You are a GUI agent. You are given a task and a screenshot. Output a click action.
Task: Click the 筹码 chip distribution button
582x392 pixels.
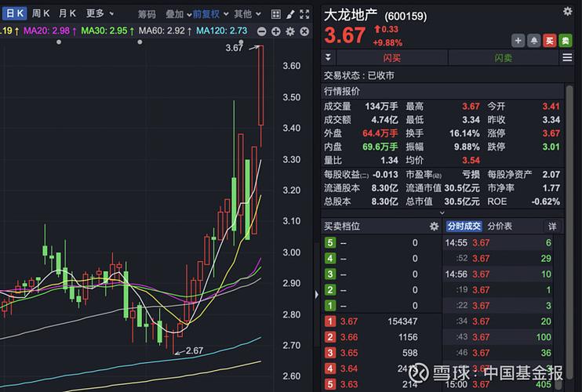[x=147, y=14]
